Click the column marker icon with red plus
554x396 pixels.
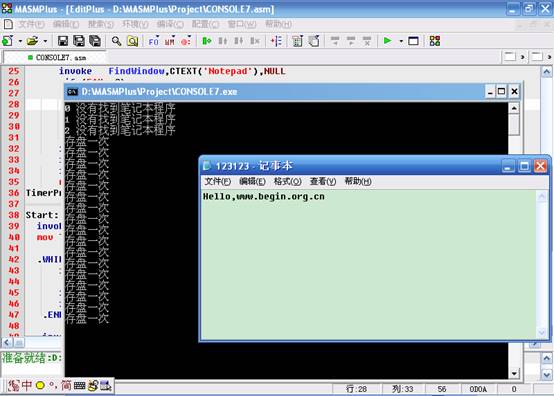[x=276, y=41]
